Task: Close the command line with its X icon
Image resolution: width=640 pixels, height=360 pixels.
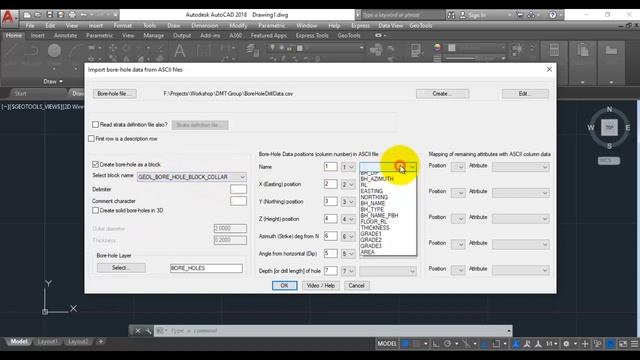Action: click(138, 331)
